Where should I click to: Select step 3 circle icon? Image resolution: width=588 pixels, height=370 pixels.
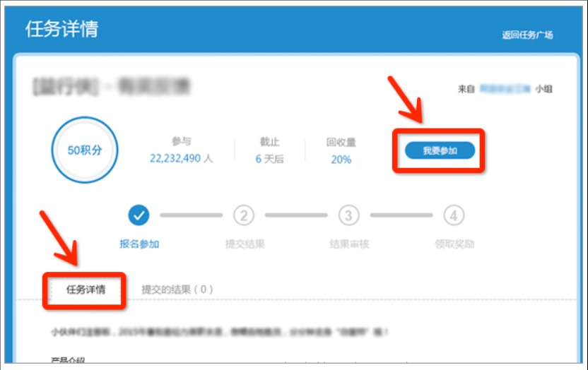pos(348,215)
